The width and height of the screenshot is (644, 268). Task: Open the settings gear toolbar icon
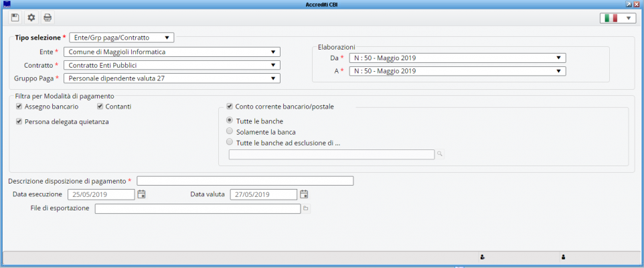point(31,17)
